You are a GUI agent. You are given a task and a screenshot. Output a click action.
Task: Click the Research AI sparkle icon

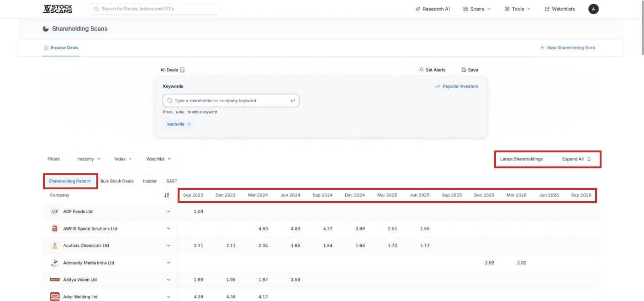point(417,9)
